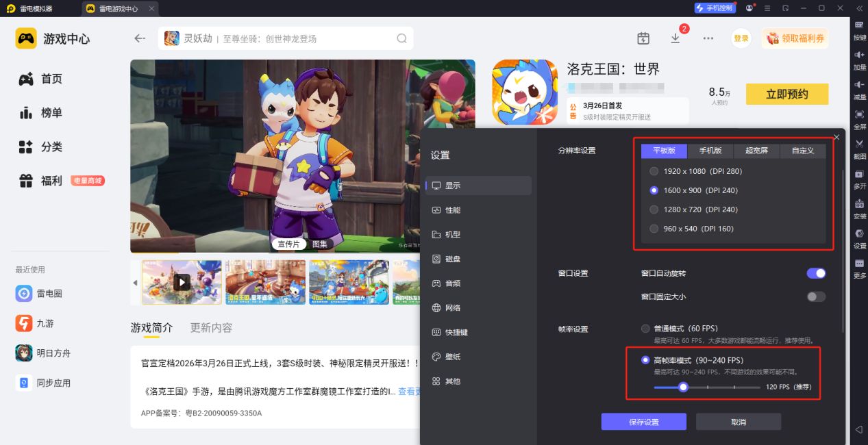The image size is (868, 445).
Task: Click the 登录 login button
Action: (741, 38)
